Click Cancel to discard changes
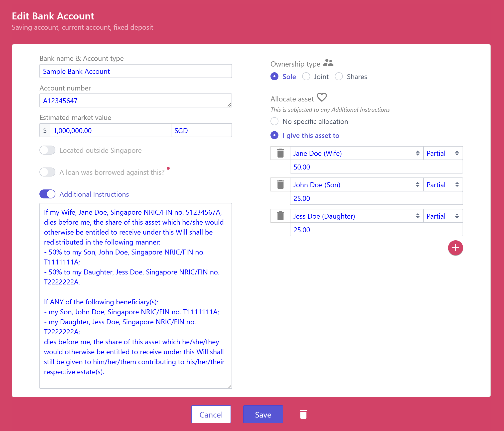 click(211, 414)
